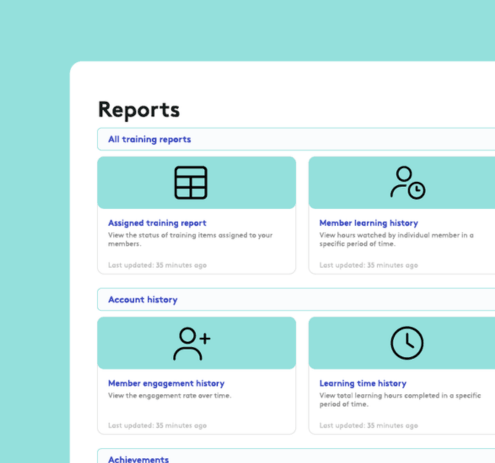Click the Reports page heading
Viewport: 495px width, 463px height.
(139, 110)
